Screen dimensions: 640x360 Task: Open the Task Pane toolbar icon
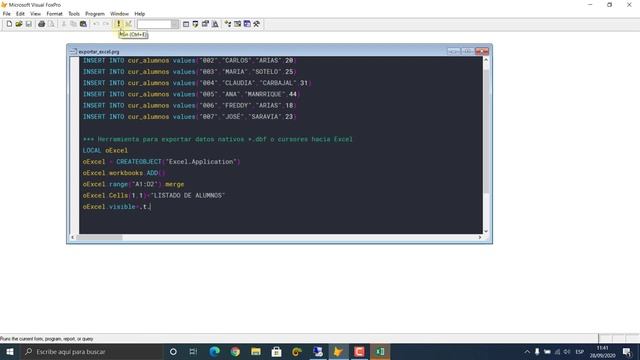[247, 24]
